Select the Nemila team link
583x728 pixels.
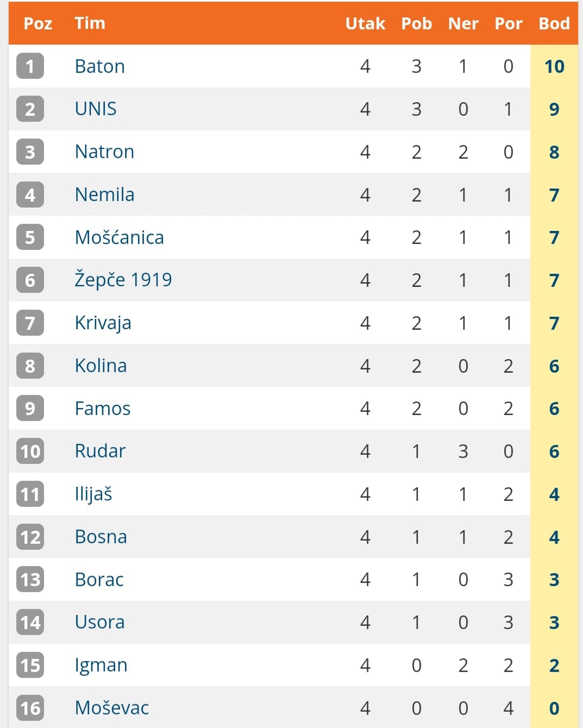(104, 194)
